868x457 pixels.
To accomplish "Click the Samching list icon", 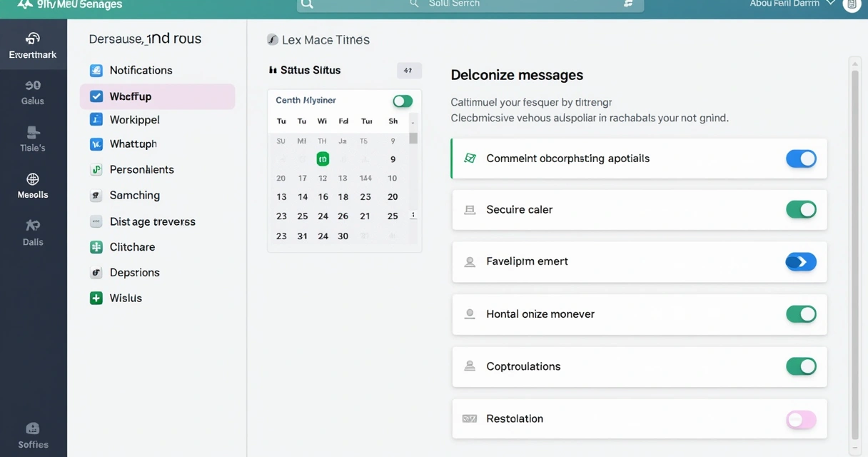I will tap(96, 196).
